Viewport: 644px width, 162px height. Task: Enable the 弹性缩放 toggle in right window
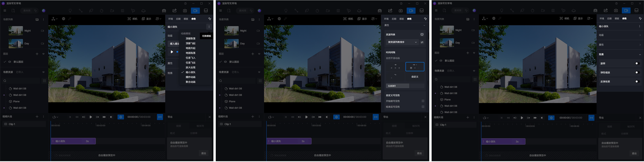coord(638,72)
